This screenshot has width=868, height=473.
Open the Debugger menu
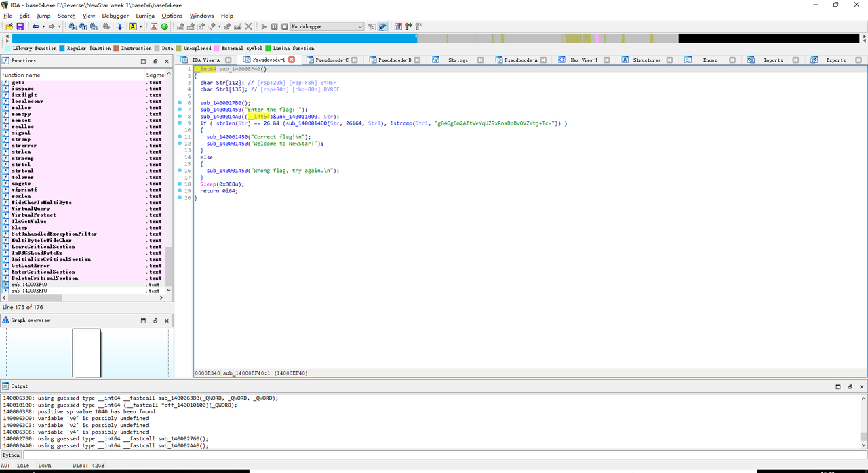[115, 16]
